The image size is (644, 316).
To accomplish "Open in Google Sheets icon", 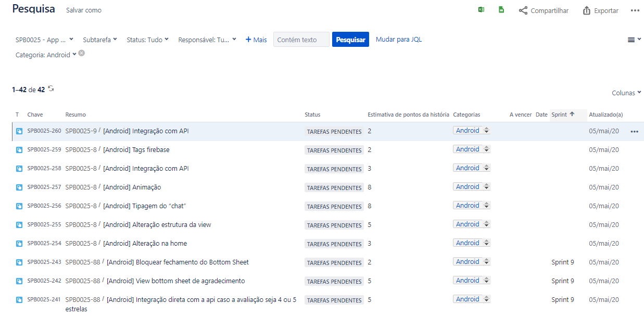I will pyautogui.click(x=501, y=10).
